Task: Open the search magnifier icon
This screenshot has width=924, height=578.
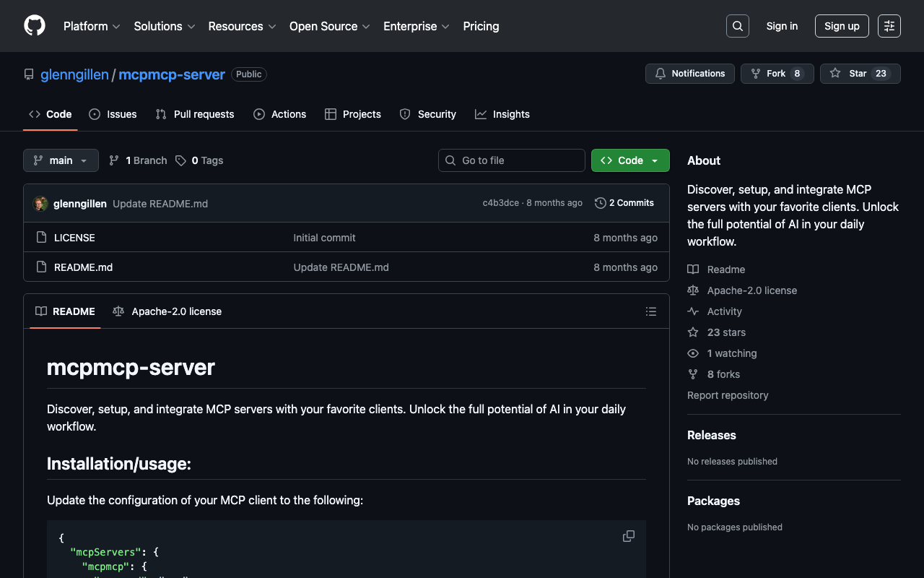Action: [x=737, y=26]
